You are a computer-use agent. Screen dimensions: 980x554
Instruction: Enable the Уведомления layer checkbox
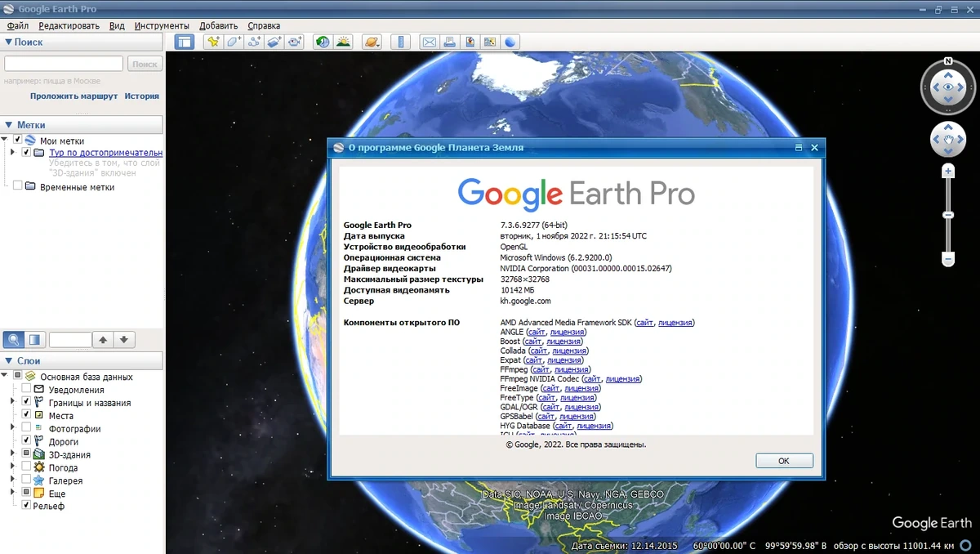(27, 390)
